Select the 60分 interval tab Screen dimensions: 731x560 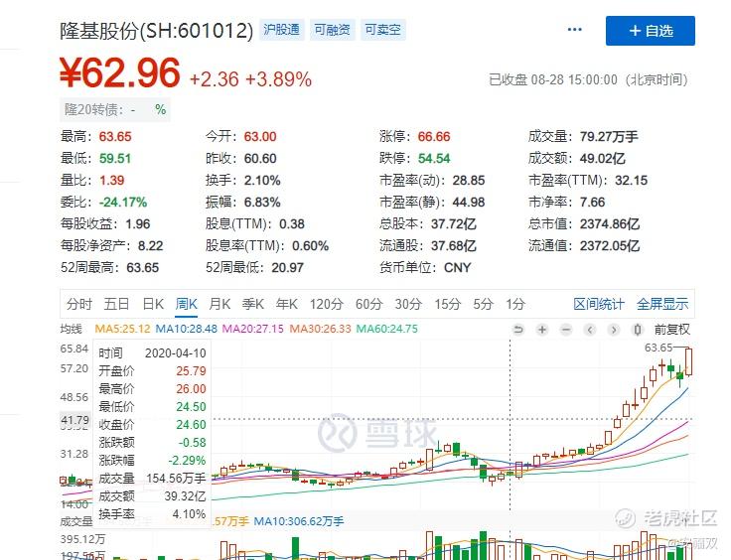tap(368, 304)
